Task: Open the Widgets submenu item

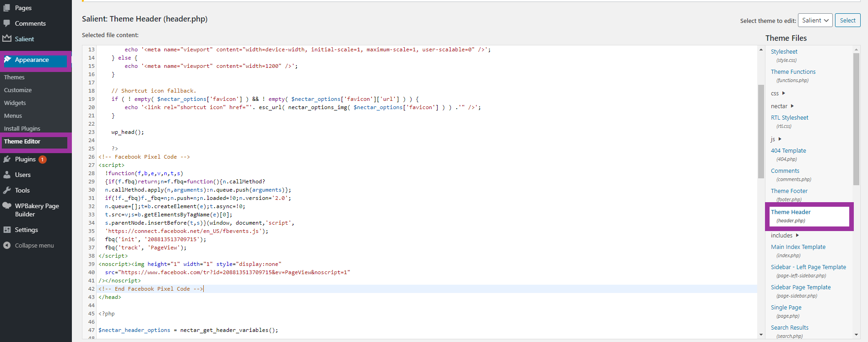Action: pos(15,103)
